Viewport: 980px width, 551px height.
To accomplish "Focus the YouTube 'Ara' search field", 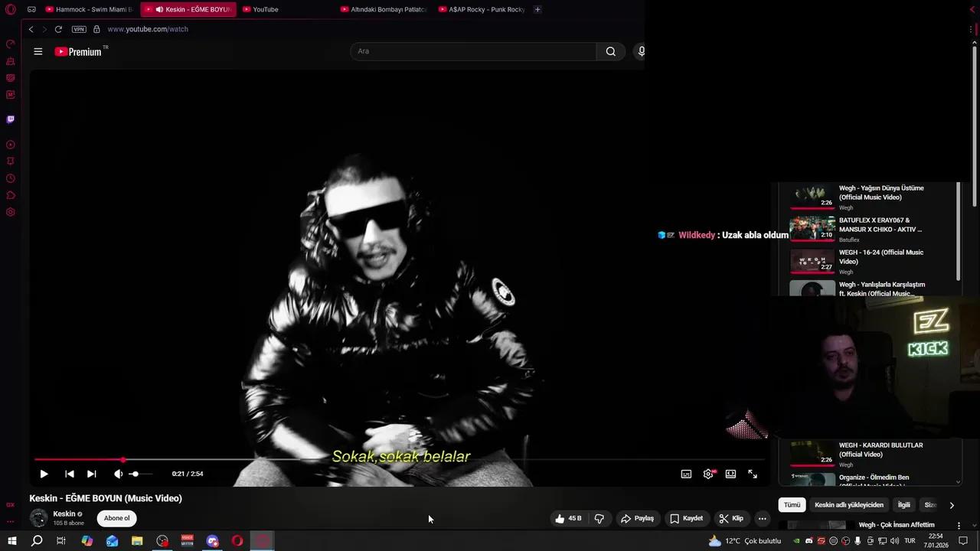I will tap(473, 51).
